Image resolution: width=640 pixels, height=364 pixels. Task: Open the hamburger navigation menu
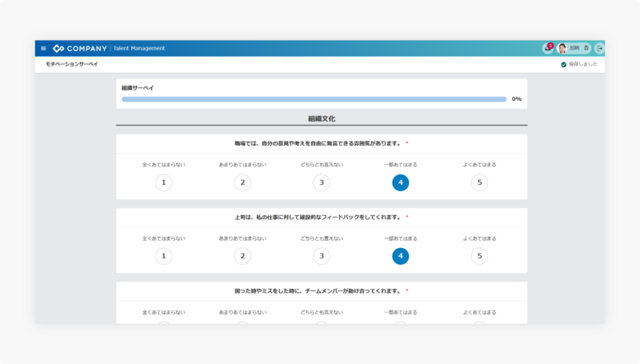point(43,48)
